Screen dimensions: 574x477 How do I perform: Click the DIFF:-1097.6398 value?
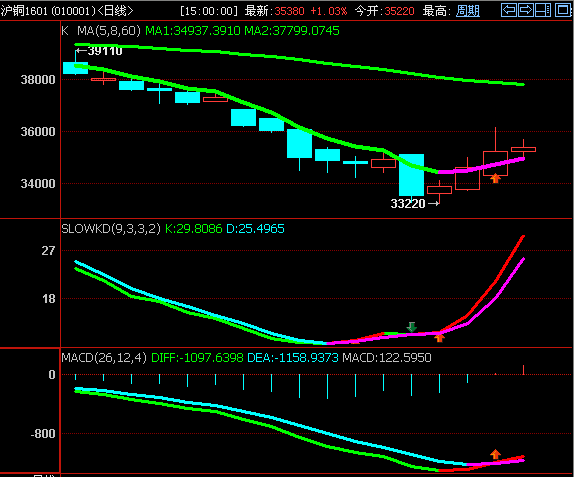click(x=197, y=358)
